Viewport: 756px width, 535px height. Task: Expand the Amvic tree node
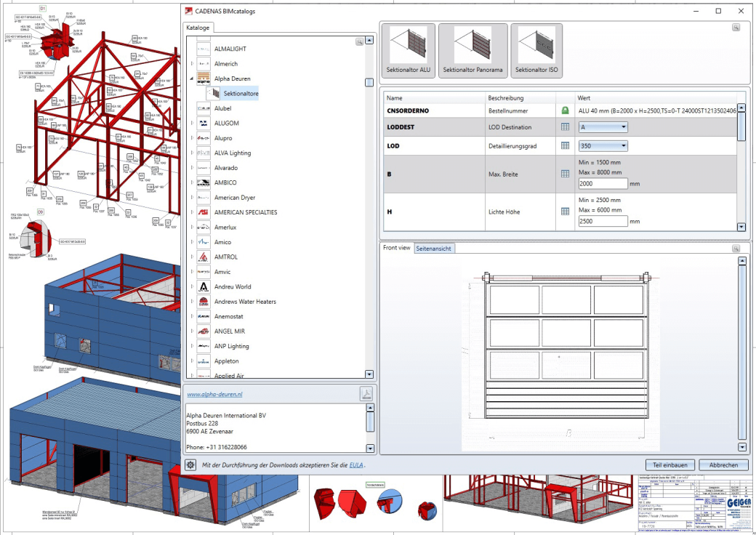[x=192, y=272]
